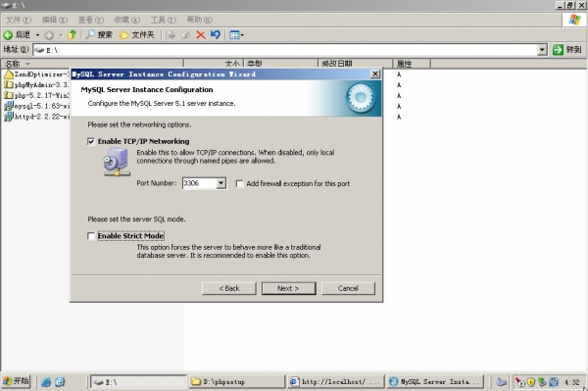This screenshot has height=391, width=588.
Task: Switch to E:\ taskbar window button
Action: tap(138, 381)
